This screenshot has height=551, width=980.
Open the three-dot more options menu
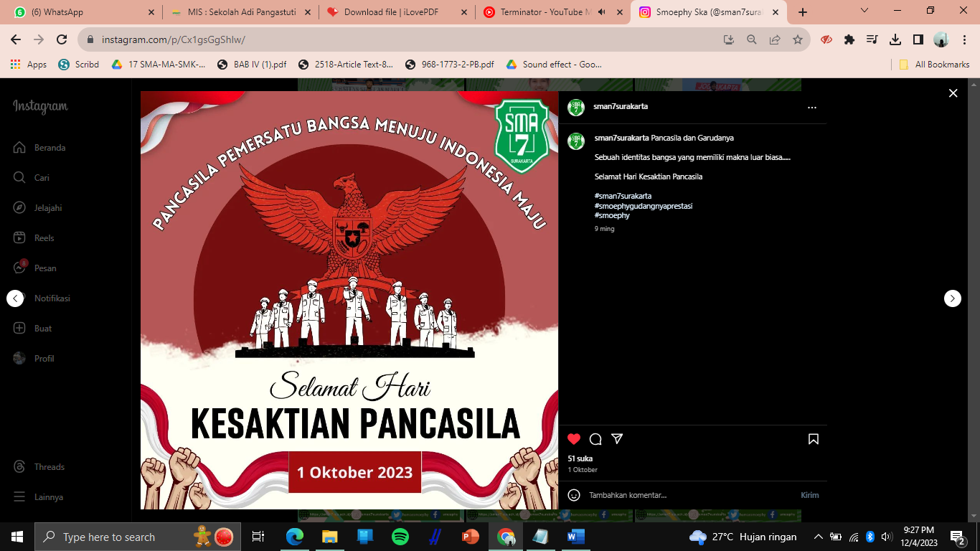pos(811,108)
